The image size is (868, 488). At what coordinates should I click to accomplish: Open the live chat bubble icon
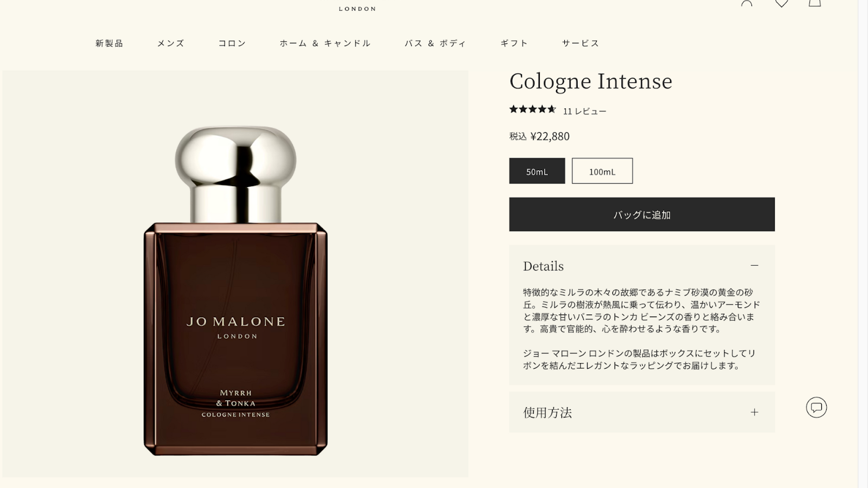coord(816,407)
